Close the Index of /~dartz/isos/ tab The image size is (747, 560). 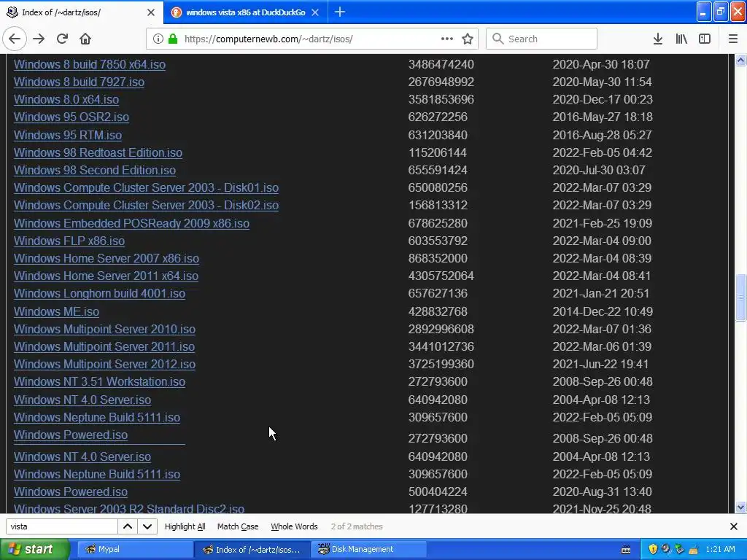click(x=151, y=12)
